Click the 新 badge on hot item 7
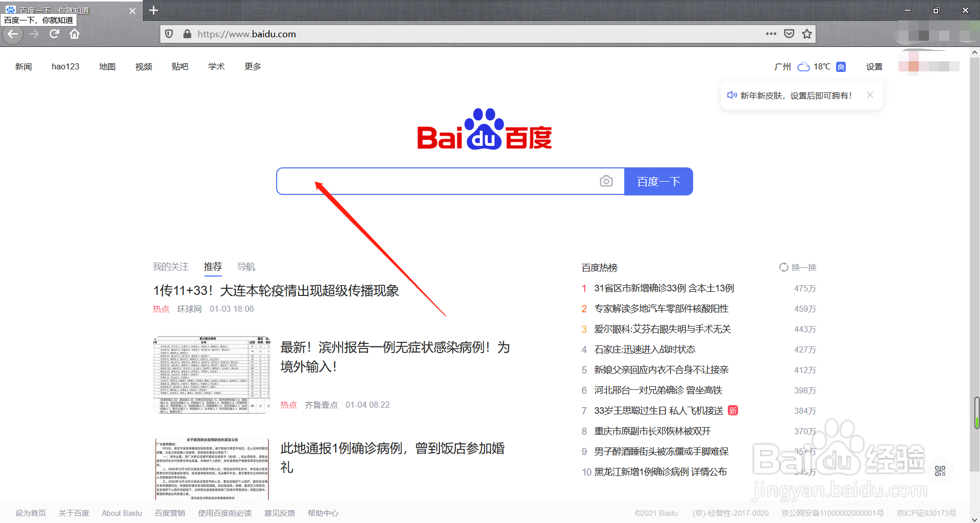The height and width of the screenshot is (523, 980). coord(733,410)
